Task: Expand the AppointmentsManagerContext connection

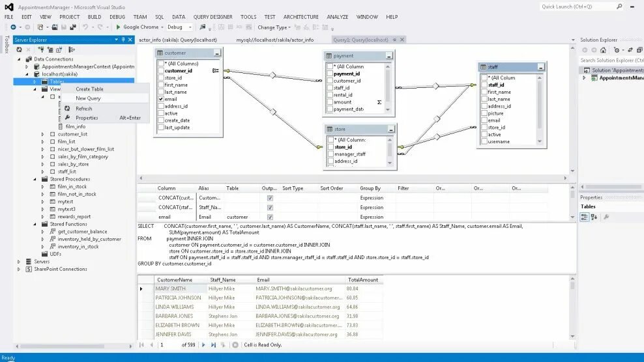Action: click(27, 66)
